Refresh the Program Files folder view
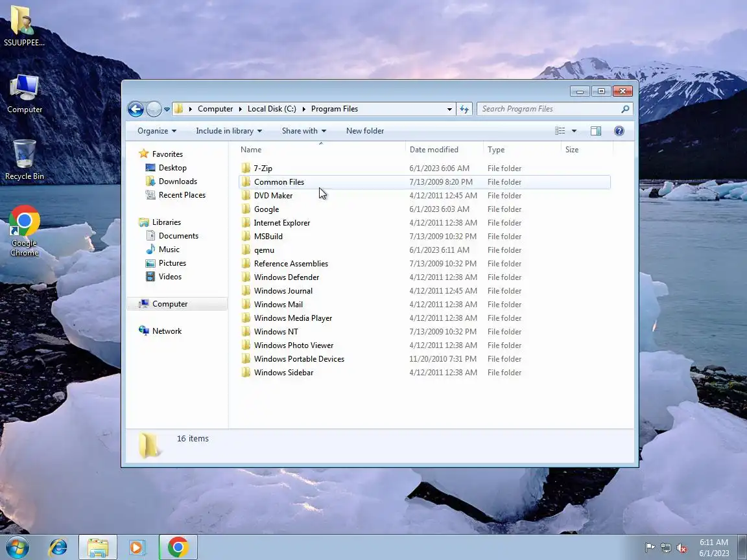Image resolution: width=747 pixels, height=560 pixels. point(464,109)
